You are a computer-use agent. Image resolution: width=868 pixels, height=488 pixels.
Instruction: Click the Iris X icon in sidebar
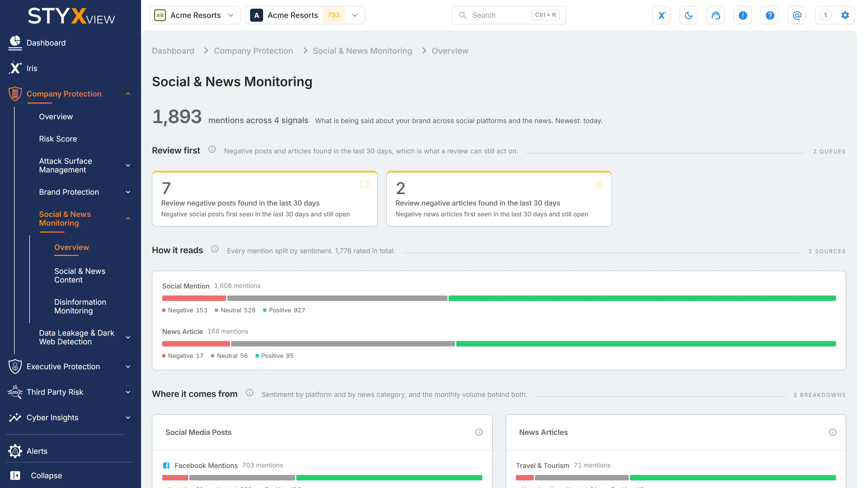coord(15,68)
